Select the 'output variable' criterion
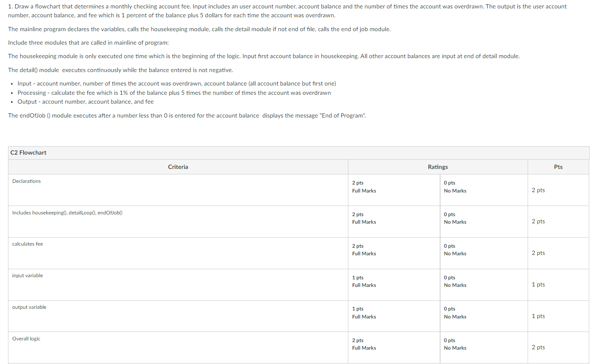This screenshot has width=593, height=364. click(x=29, y=307)
